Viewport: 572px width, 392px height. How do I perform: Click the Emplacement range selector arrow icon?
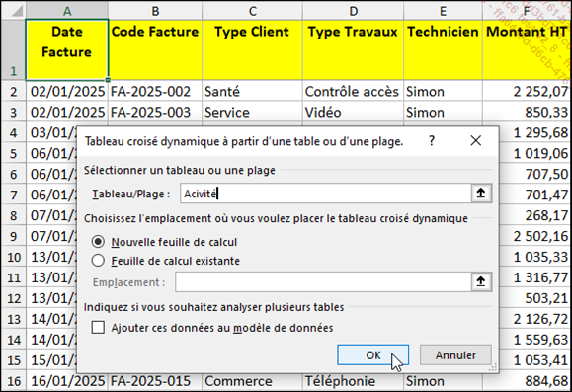click(x=481, y=281)
